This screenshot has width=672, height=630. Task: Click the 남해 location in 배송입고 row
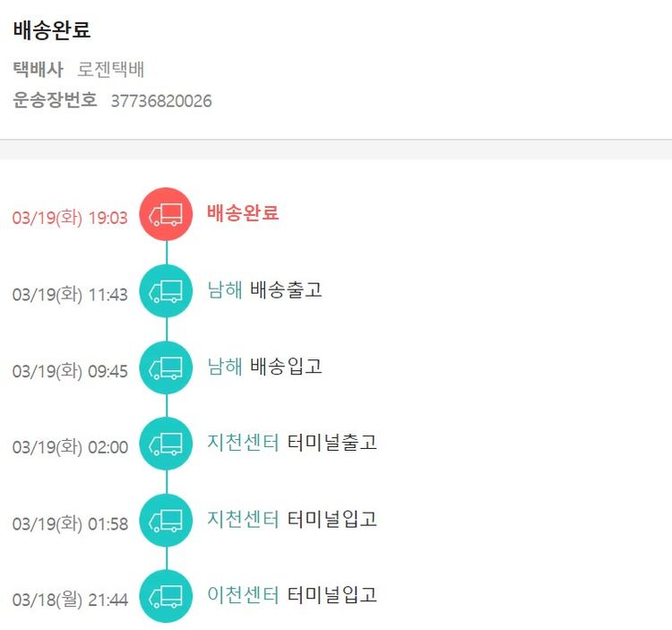coord(225,366)
